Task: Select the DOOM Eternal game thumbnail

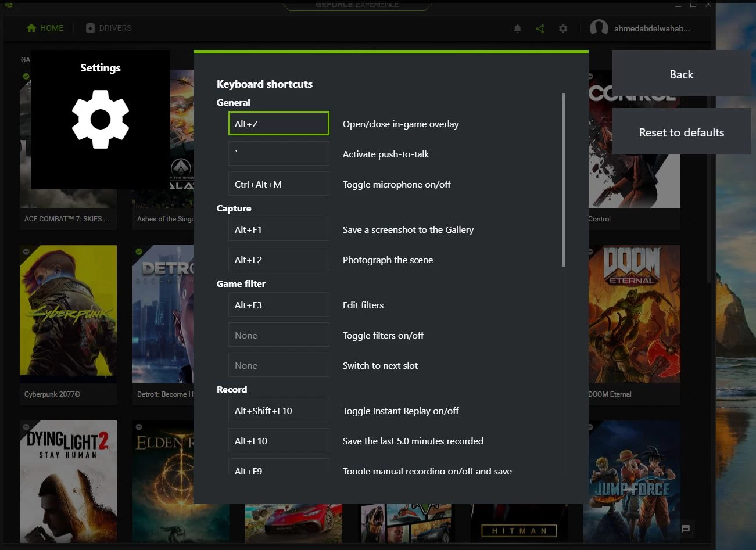Action: pos(634,314)
